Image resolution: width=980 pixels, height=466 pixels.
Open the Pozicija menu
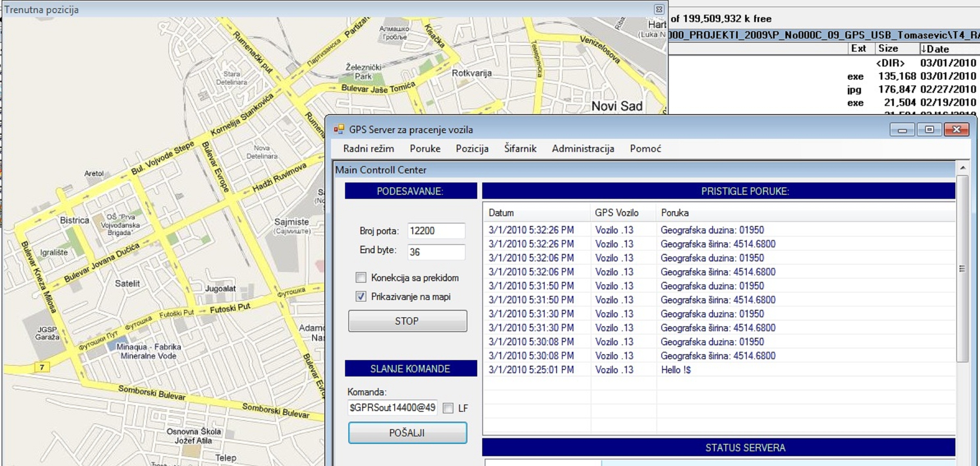coord(472,148)
